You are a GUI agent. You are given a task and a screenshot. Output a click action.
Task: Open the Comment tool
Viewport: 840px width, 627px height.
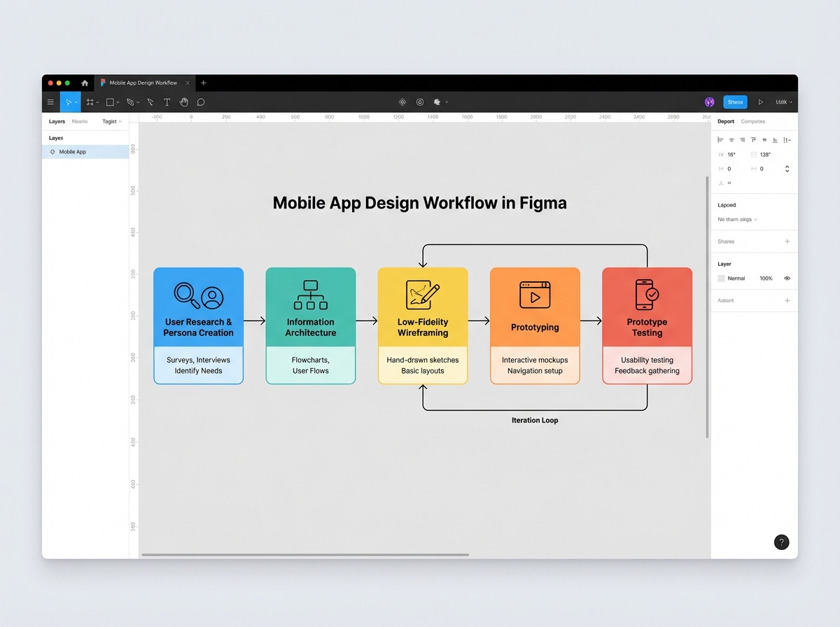click(200, 101)
